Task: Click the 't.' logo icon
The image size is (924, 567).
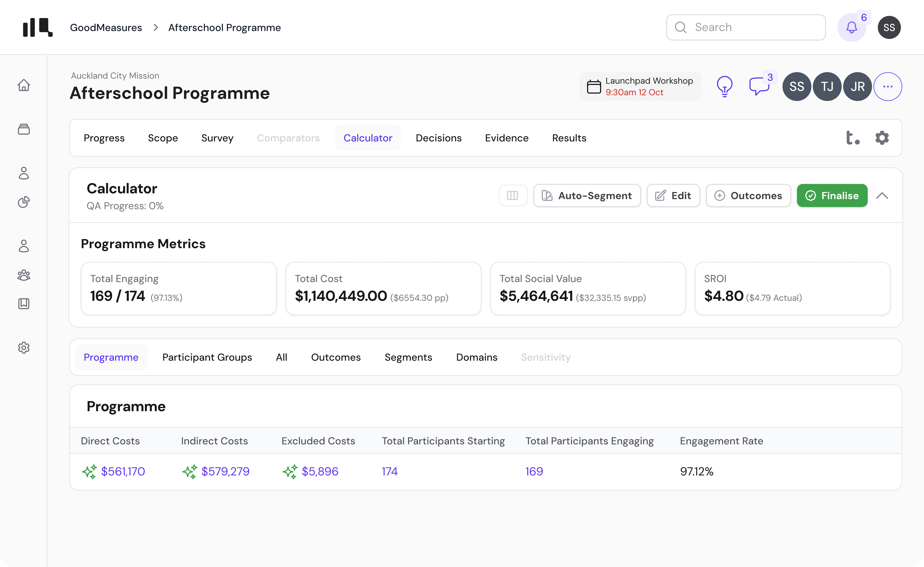Action: click(x=853, y=138)
